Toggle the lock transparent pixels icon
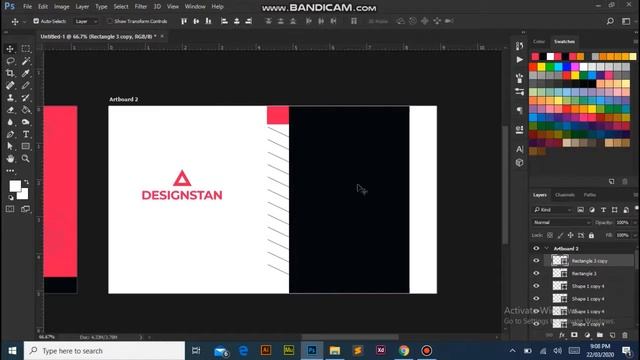Viewport: 640px width, 360px height. click(x=550, y=235)
